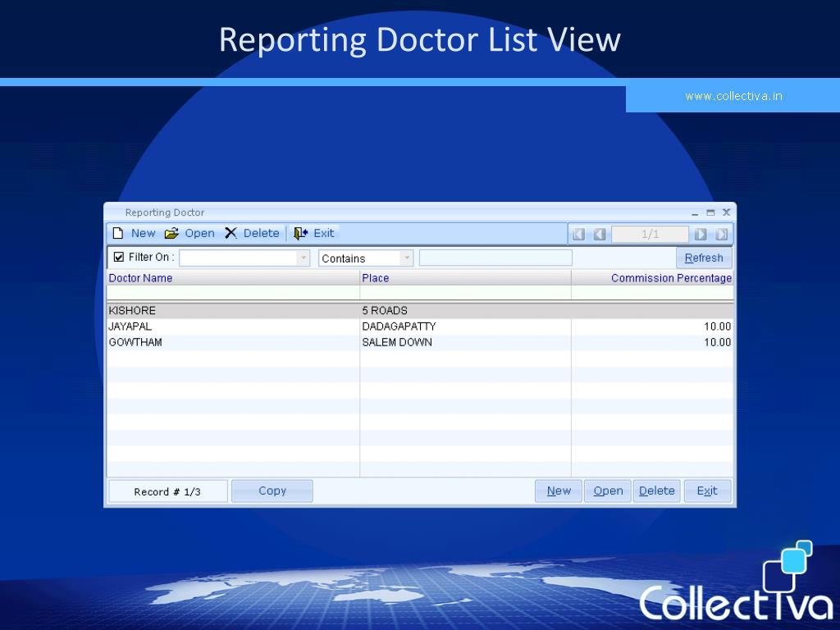Go to first page navigation arrow
The height and width of the screenshot is (630, 840).
click(578, 234)
